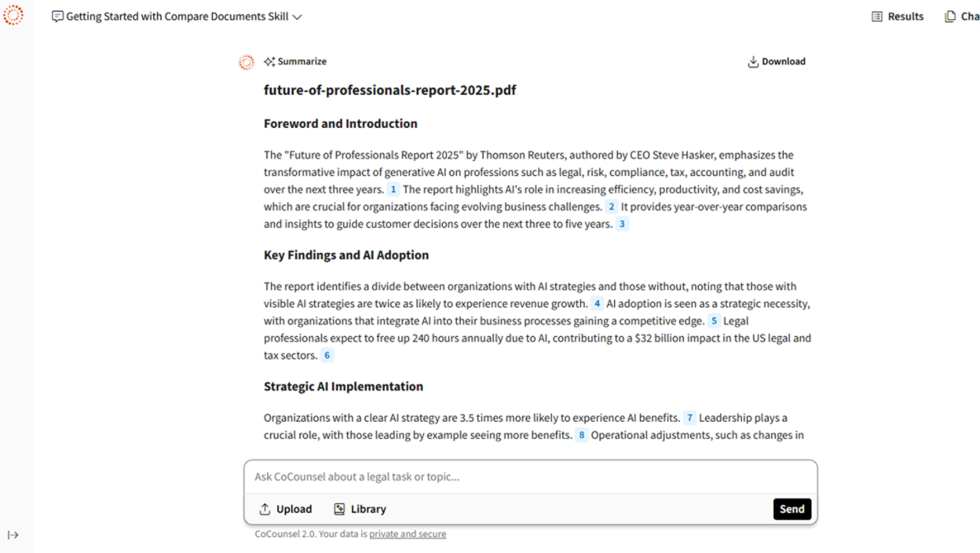The width and height of the screenshot is (980, 553).
Task: View citation reference 4
Action: pos(597,304)
